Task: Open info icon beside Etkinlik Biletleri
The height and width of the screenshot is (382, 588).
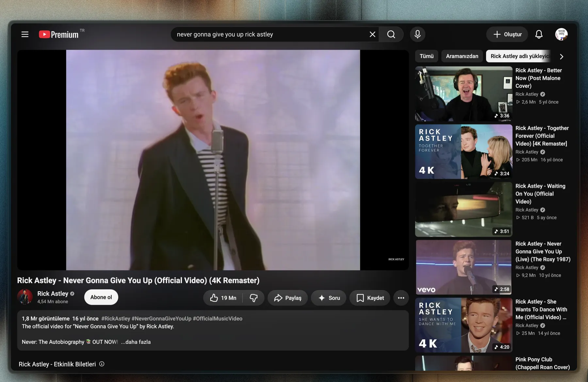Action: (x=102, y=364)
